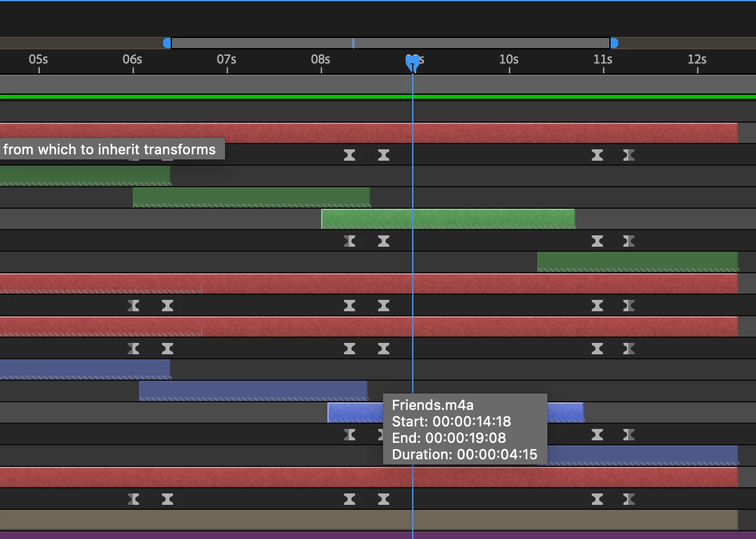Select keyframe just before 11s below second red layer
This screenshot has width=756, height=539.
597,306
